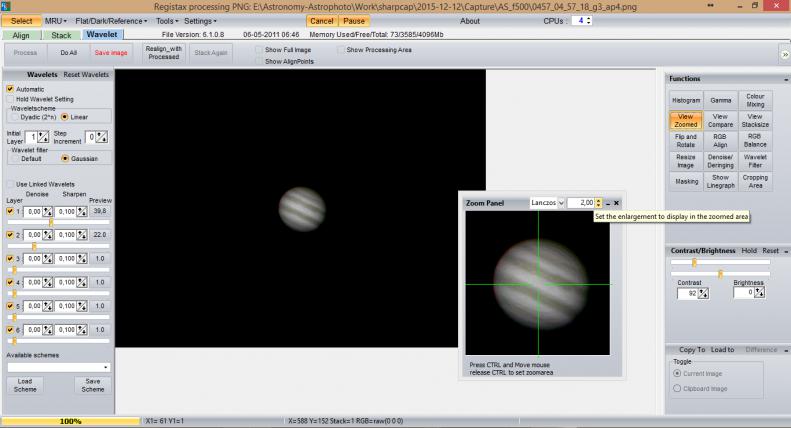Check Show Full Image option

(259, 49)
